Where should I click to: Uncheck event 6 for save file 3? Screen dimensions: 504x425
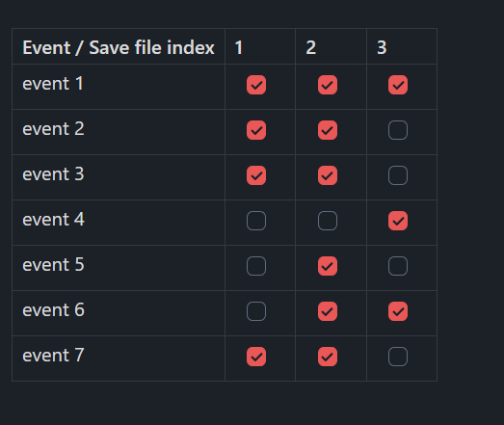(398, 311)
